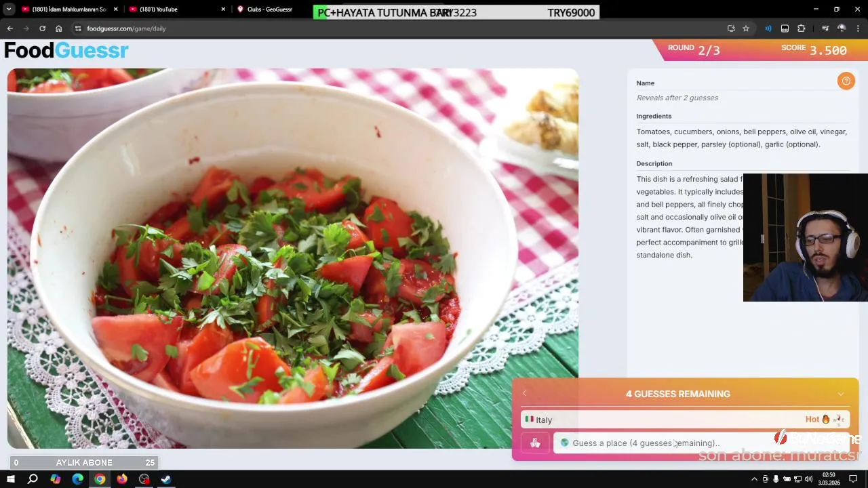
Task: Open the taskbar clock showing 02:50
Action: coord(829,479)
